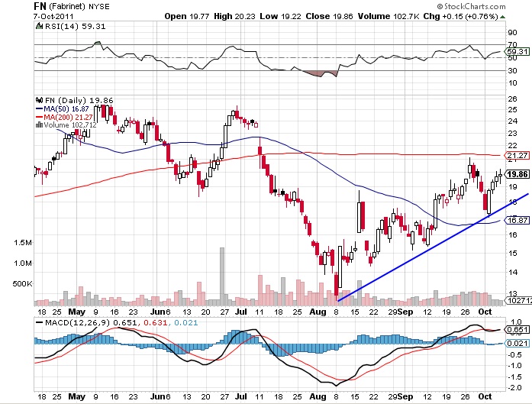Image resolution: width=532 pixels, height=404 pixels.
Task: Click the MA(200) red legend line
Action: tap(40, 117)
